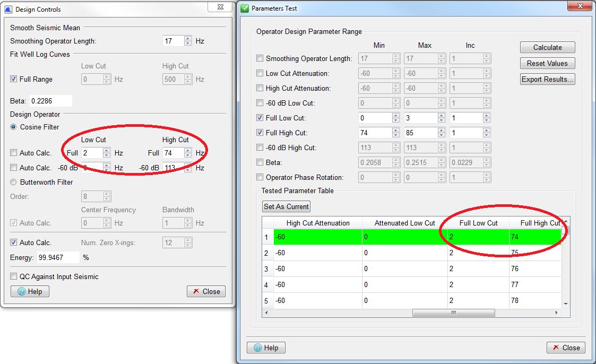
Task: Toggle Auto Calc. for Num. Zero X-ings
Action: tap(14, 242)
